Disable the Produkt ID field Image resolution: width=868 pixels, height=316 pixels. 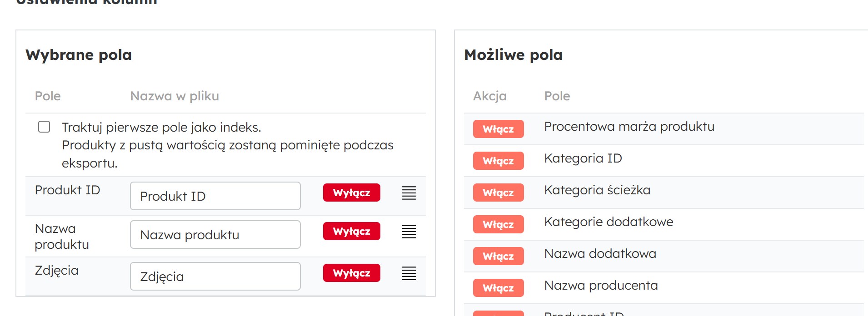pos(351,193)
